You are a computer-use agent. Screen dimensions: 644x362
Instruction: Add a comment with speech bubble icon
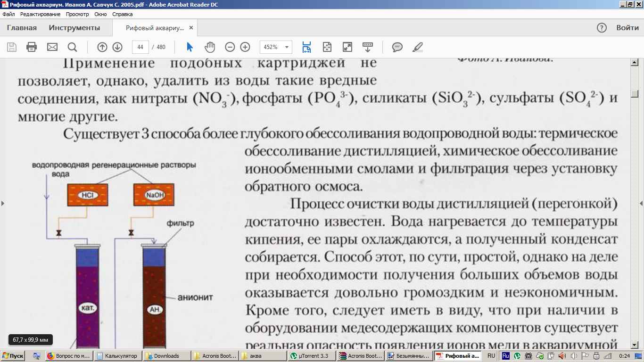click(x=397, y=47)
